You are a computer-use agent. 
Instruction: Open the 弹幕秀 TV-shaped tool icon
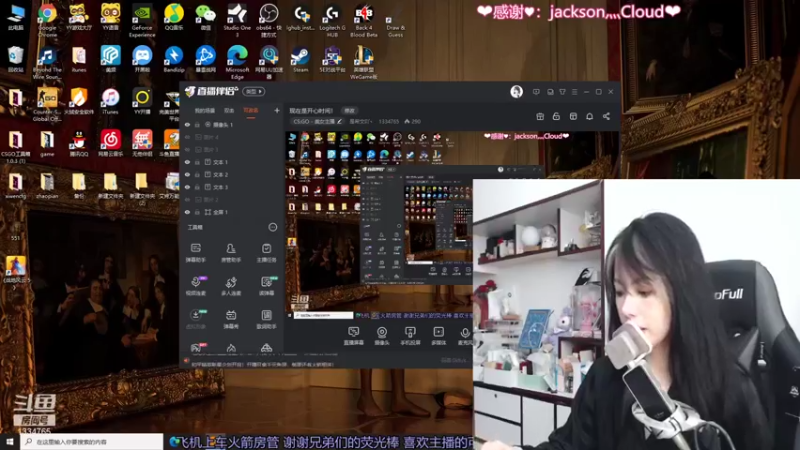tap(231, 319)
